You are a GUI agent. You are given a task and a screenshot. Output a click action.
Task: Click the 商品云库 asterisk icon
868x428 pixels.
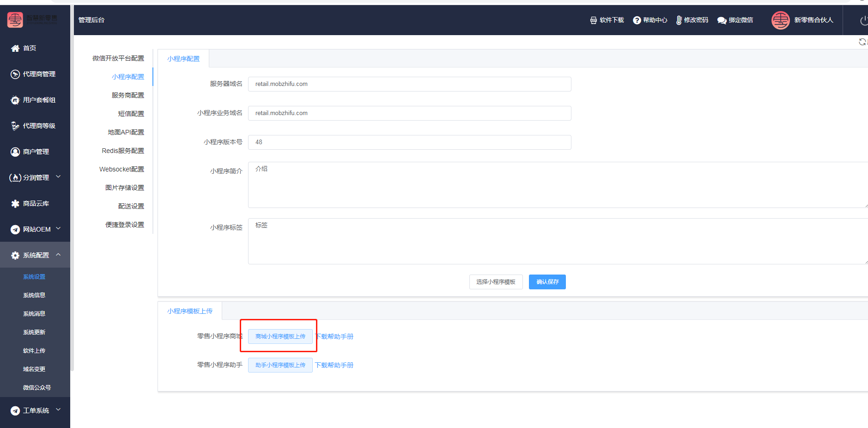click(15, 203)
